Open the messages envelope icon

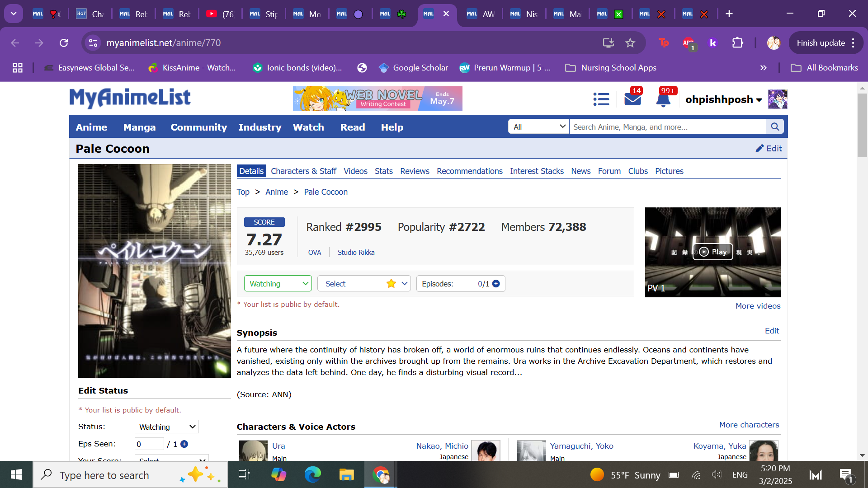[632, 99]
